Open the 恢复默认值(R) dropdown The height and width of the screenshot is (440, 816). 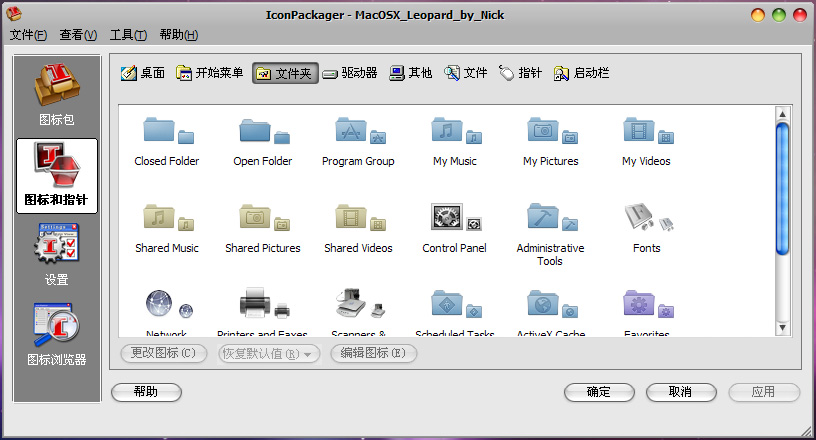pos(268,354)
